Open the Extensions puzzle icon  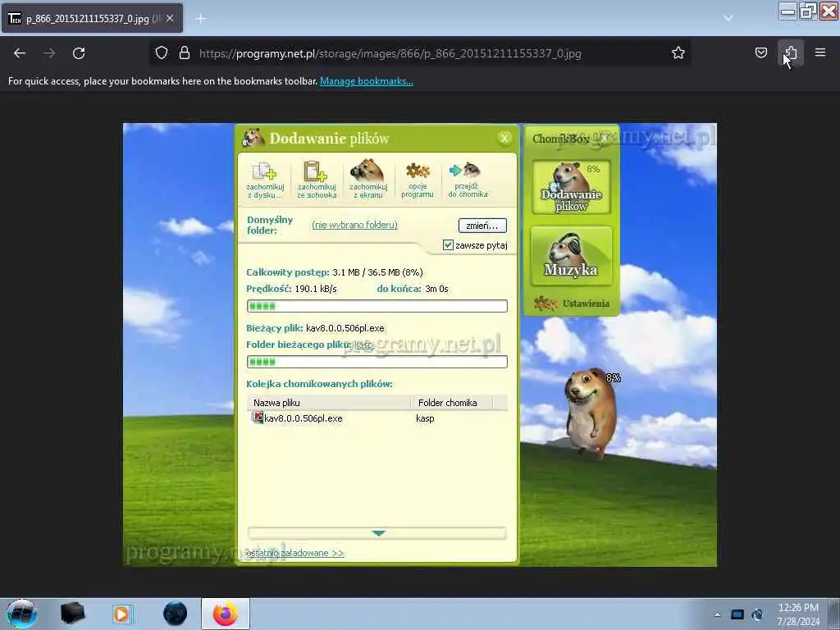(x=791, y=53)
